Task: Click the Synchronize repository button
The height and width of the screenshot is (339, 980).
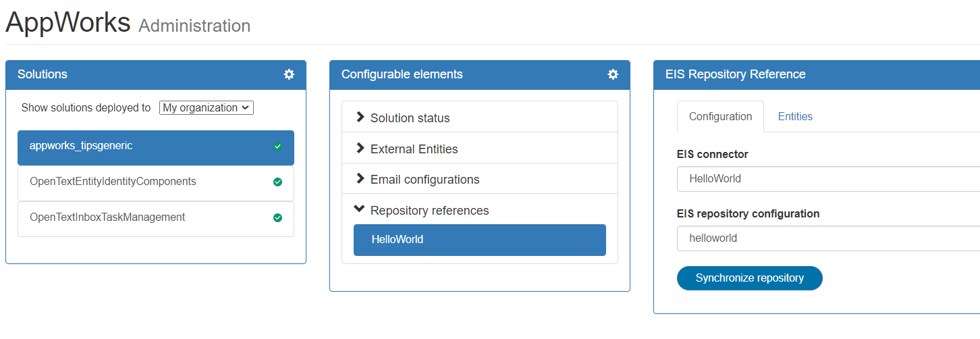Action: (x=749, y=278)
